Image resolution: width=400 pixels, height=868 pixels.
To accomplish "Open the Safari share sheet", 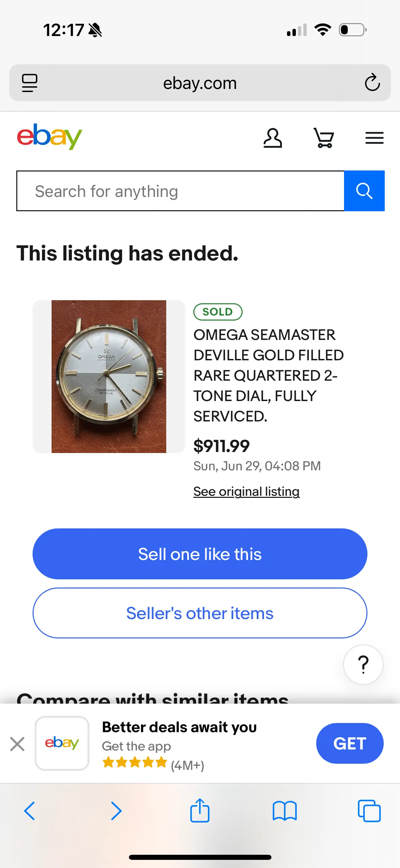I will (x=200, y=811).
